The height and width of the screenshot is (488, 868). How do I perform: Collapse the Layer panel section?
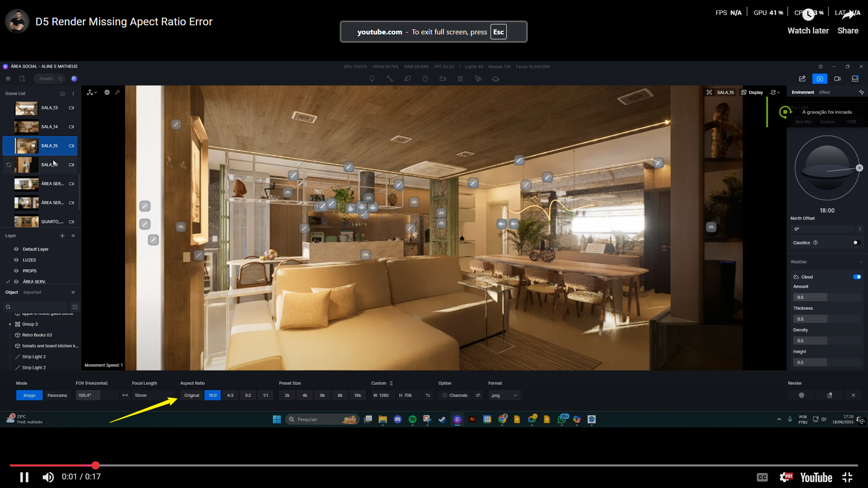[73, 236]
